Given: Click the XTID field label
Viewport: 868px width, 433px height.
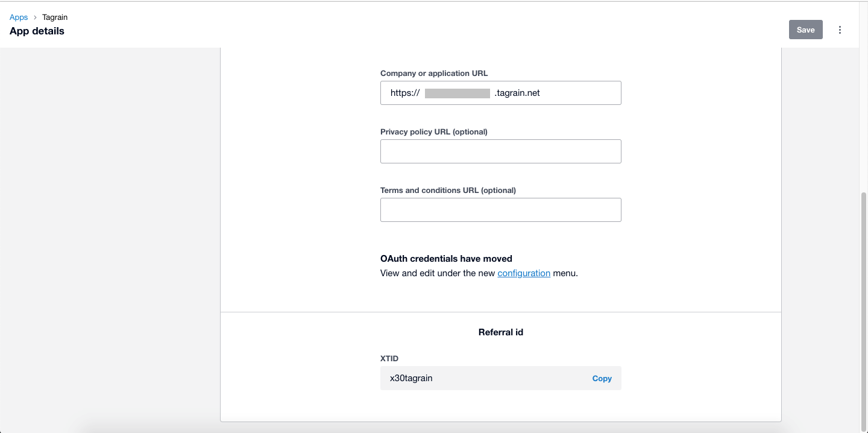Looking at the screenshot, I should point(389,358).
